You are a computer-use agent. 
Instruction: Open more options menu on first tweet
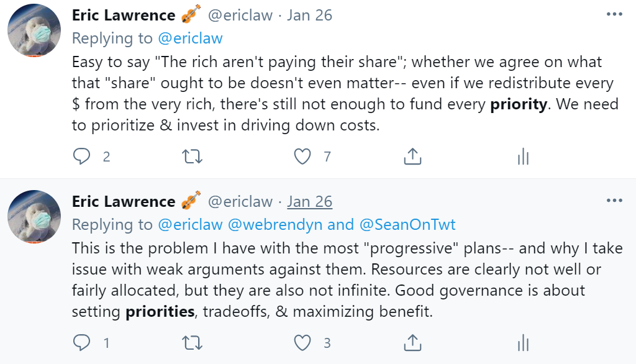pos(614,14)
